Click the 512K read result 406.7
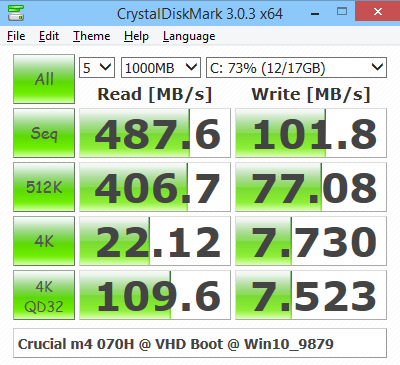400x365 pixels. click(x=155, y=187)
